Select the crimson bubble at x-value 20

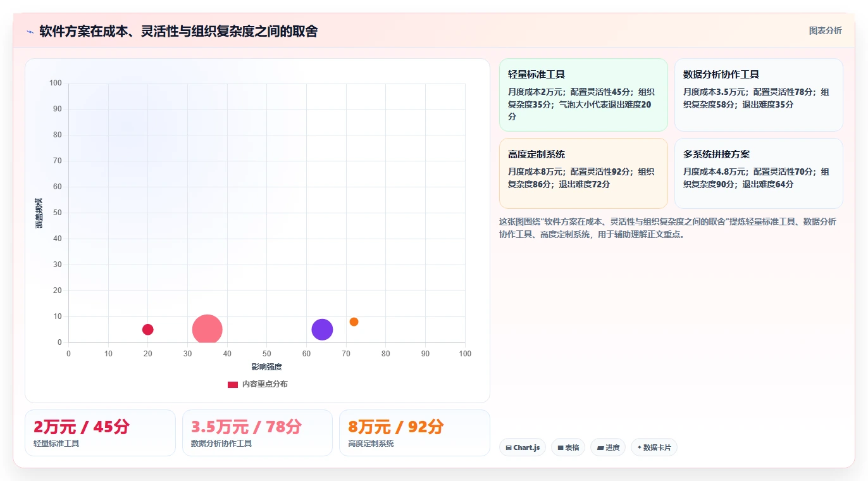(x=147, y=330)
